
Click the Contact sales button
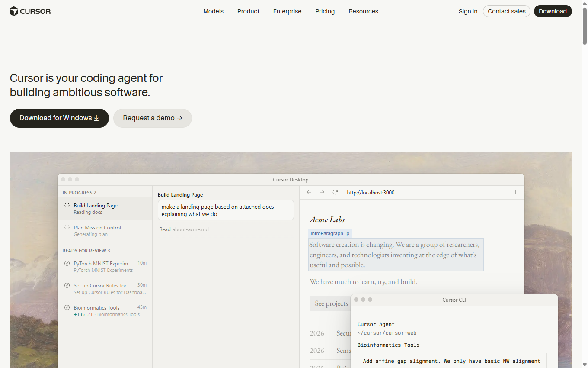(507, 11)
